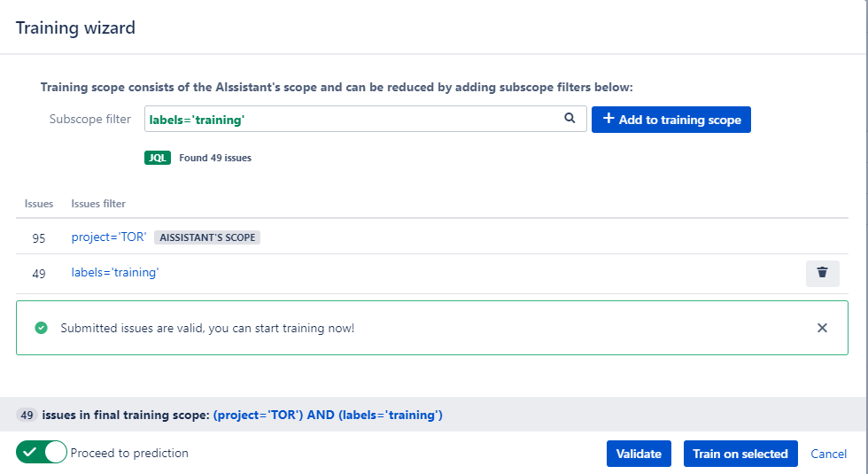The height and width of the screenshot is (474, 868).
Task: Click the Proceed to prediction label
Action: 129,453
